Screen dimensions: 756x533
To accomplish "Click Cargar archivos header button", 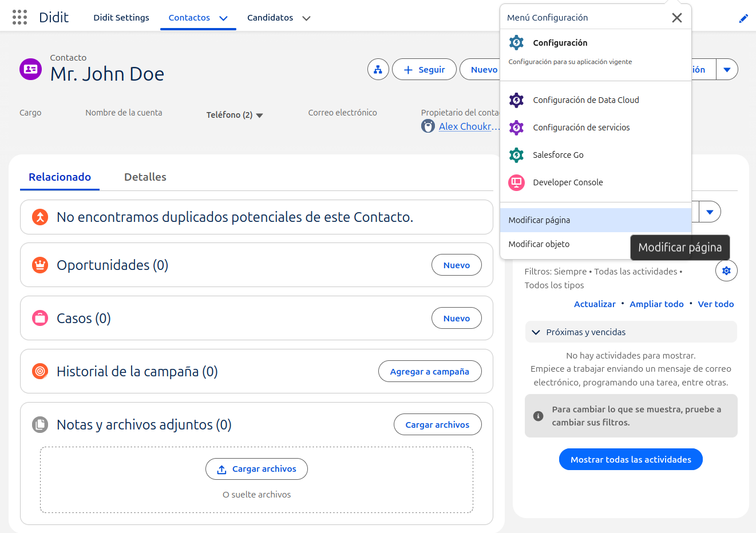I will tap(438, 425).
